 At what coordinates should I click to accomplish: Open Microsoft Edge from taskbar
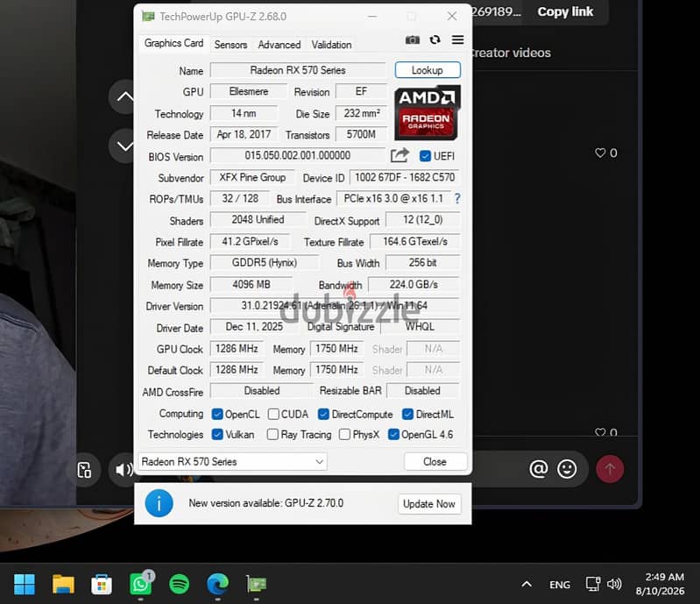coord(218,585)
